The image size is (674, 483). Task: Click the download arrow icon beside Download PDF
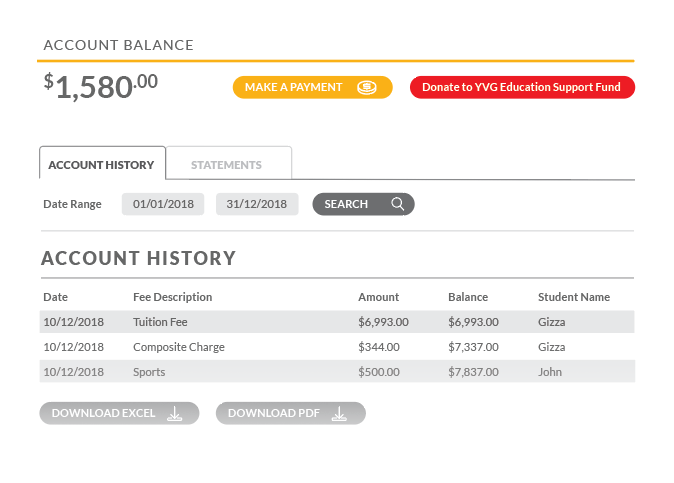(x=340, y=414)
